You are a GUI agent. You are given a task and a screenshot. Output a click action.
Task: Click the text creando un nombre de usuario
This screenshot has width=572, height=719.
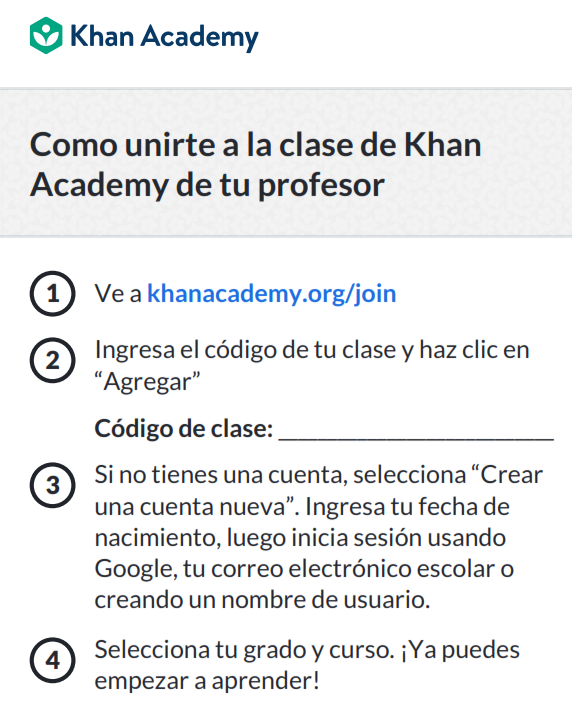[262, 600]
